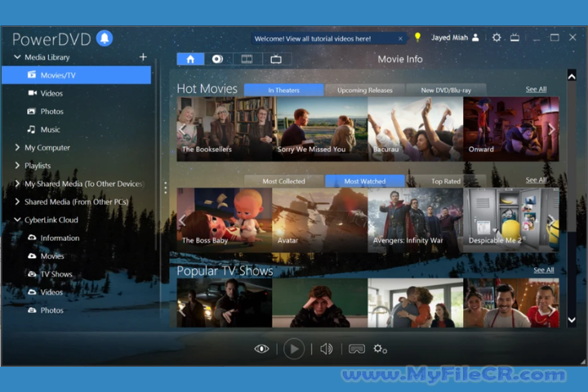This screenshot has width=588, height=392.
Task: Start playback with the Play button
Action: pyautogui.click(x=294, y=349)
